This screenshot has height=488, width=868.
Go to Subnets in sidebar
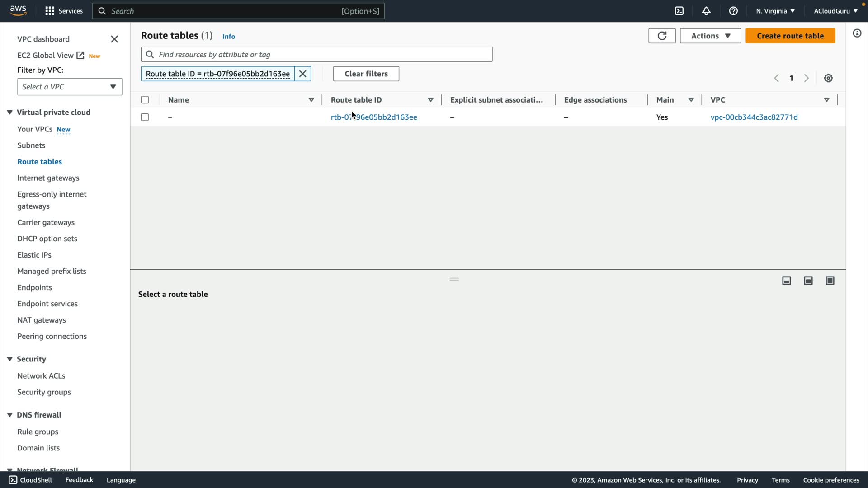pyautogui.click(x=31, y=145)
